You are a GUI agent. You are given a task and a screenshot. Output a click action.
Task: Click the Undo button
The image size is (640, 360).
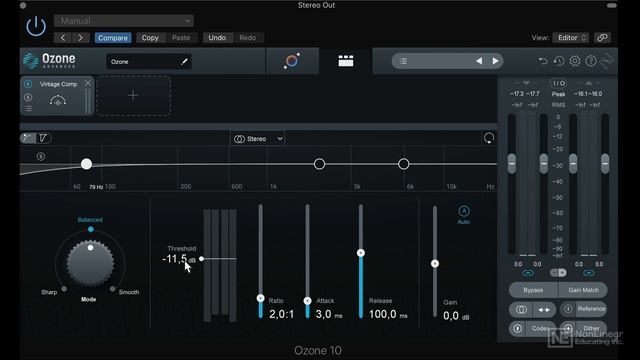(217, 38)
